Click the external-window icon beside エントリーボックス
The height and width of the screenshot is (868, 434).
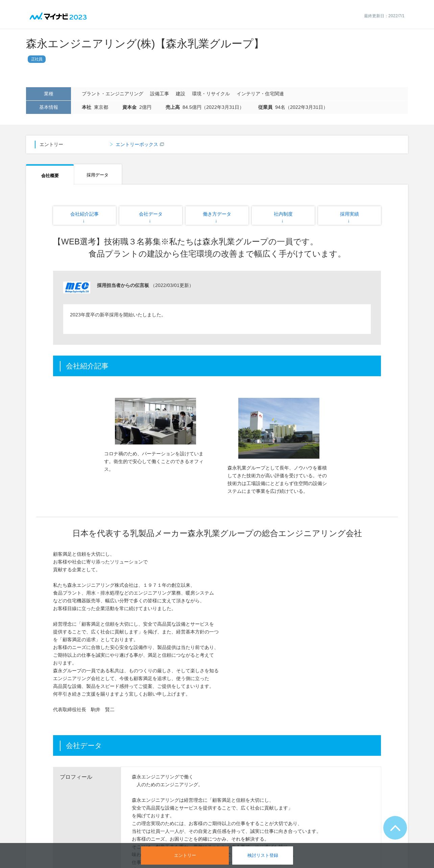[162, 144]
